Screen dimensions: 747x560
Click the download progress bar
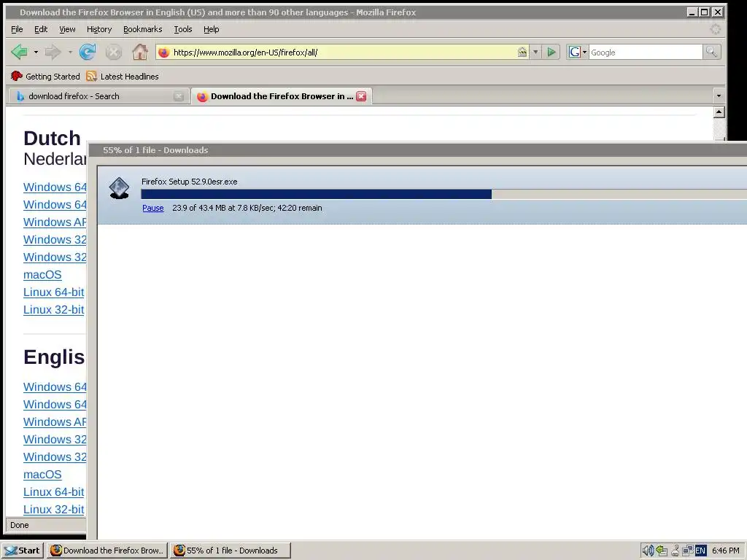[444, 194]
